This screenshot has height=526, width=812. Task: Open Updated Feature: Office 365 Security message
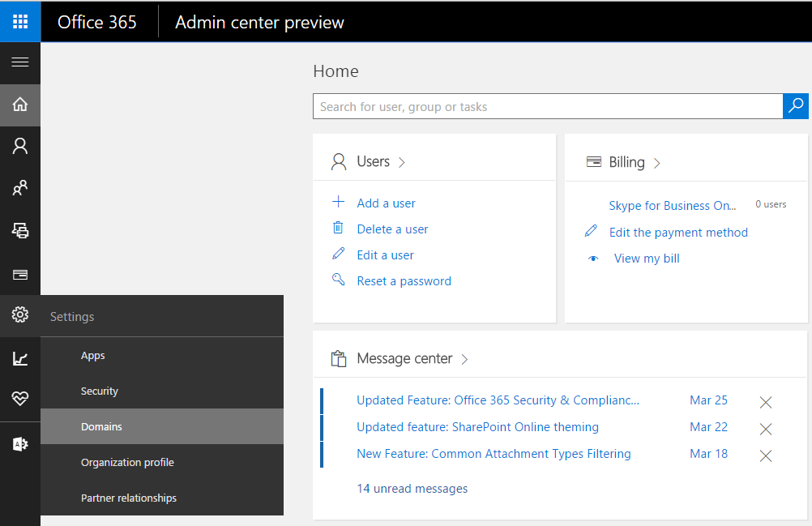point(498,400)
